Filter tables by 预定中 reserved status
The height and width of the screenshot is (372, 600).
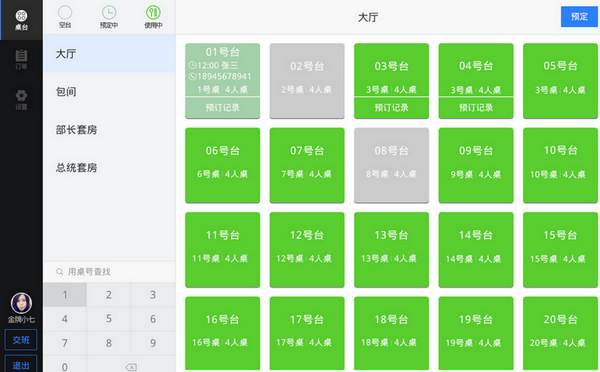(x=109, y=17)
